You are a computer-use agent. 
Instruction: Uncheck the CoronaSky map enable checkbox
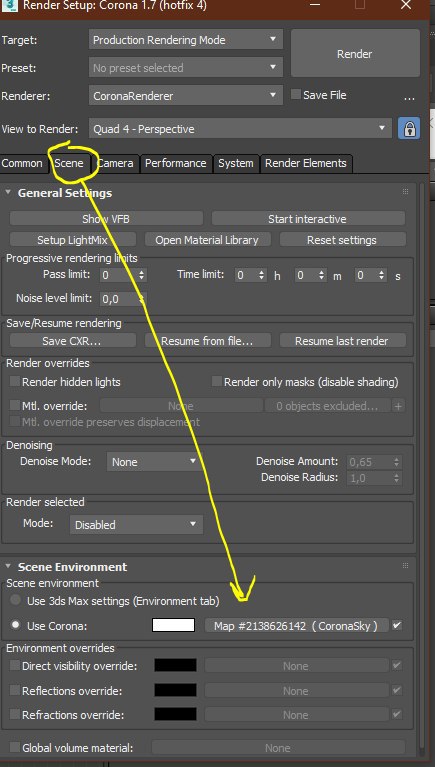(x=397, y=625)
